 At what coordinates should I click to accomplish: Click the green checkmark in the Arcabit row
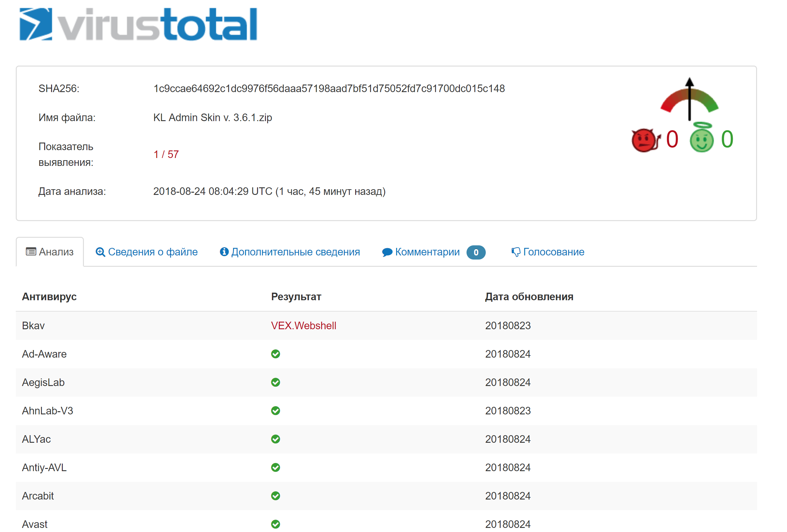pos(276,496)
